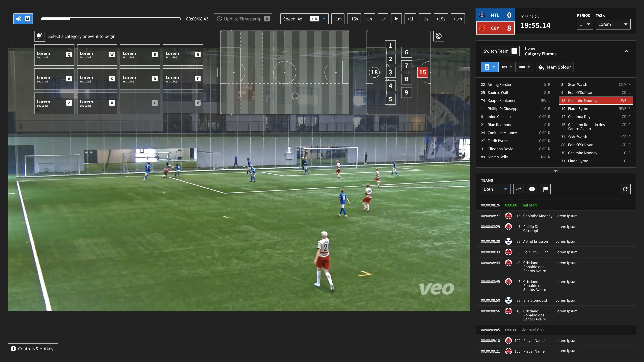Click the swap arrows icon in Teams
Screen dimensions: 644x362
519,189
